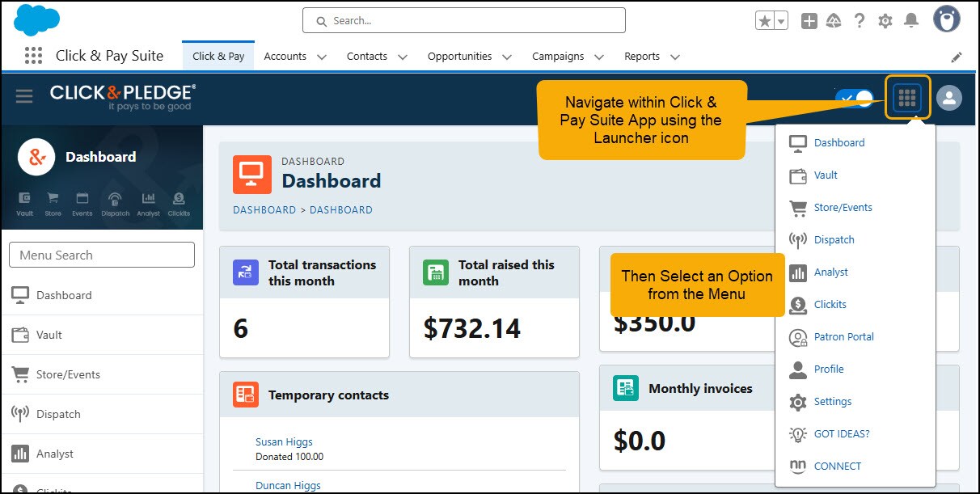Screen dimensions: 980x494
Task: Open the Reports tab
Action: point(642,57)
